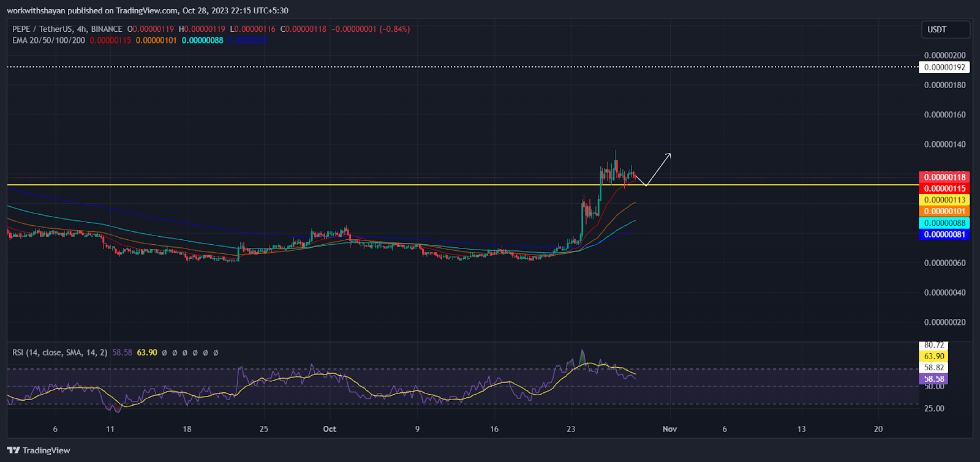This screenshot has height=462, width=980.
Task: Click the yellow 0.00000113 price tag
Action: [x=944, y=200]
